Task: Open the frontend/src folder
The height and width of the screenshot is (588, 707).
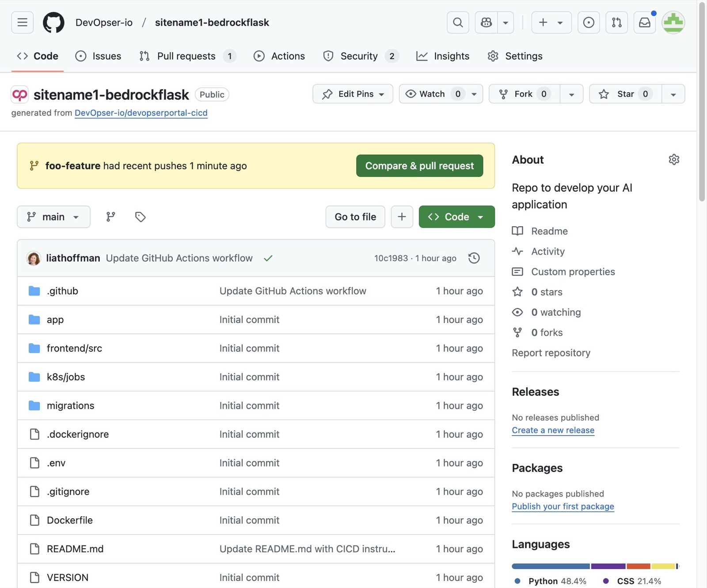Action: pos(74,348)
